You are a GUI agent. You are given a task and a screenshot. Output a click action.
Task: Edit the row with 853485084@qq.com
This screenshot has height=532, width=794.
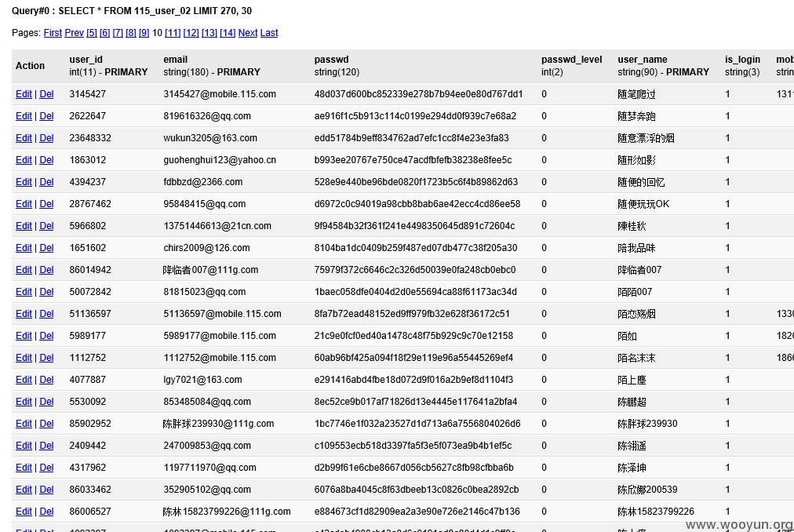[24, 402]
